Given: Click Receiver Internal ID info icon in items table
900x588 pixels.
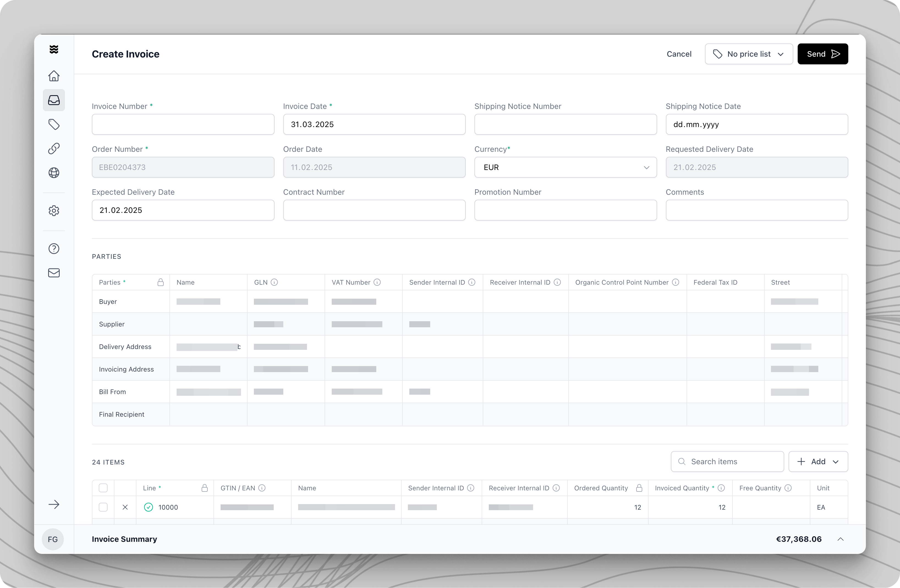Looking at the screenshot, I should [556, 488].
